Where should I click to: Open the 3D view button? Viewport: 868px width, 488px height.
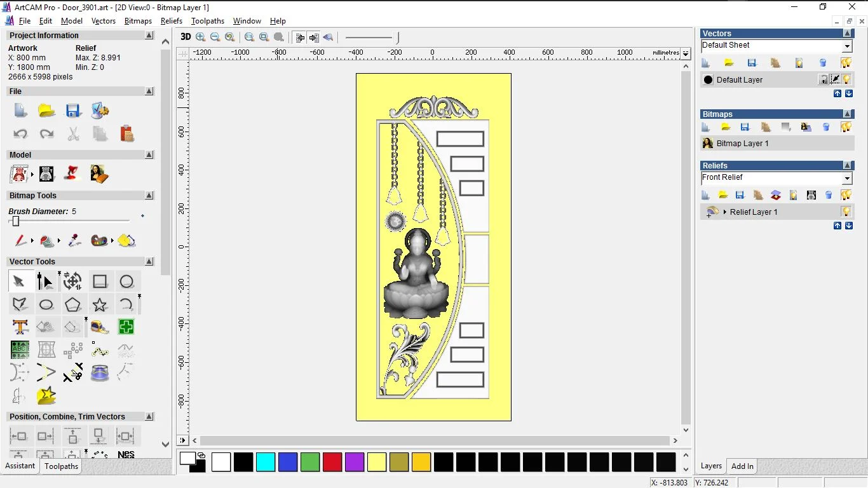[186, 37]
